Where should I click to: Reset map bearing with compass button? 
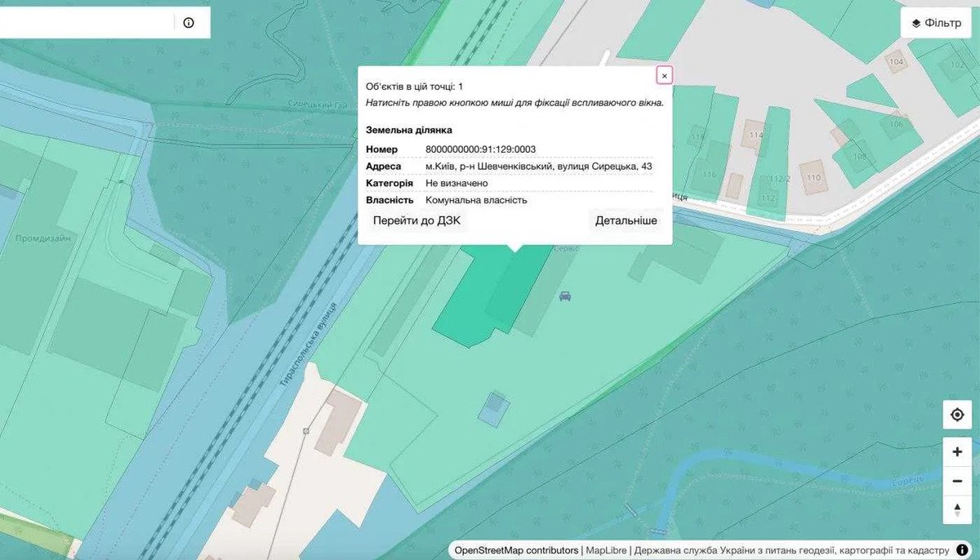pos(957,509)
